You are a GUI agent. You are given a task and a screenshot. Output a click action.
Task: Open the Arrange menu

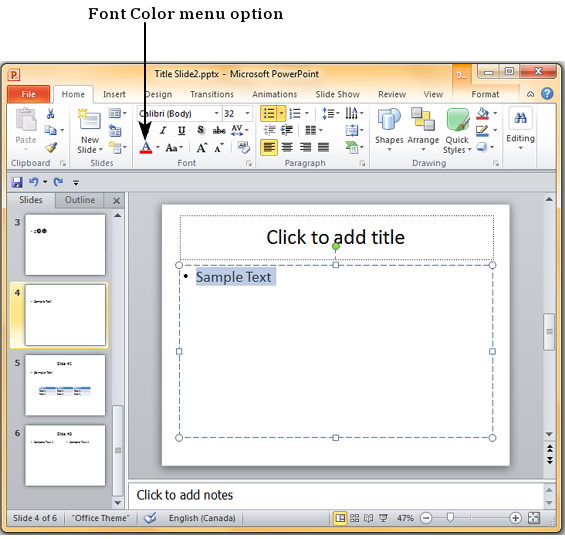(423, 130)
